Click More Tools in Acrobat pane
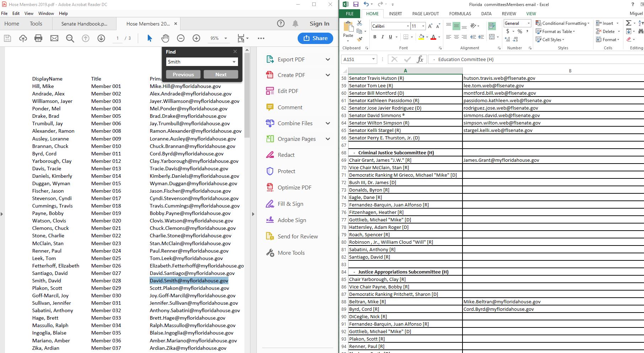The height and width of the screenshot is (353, 644). [x=285, y=253]
